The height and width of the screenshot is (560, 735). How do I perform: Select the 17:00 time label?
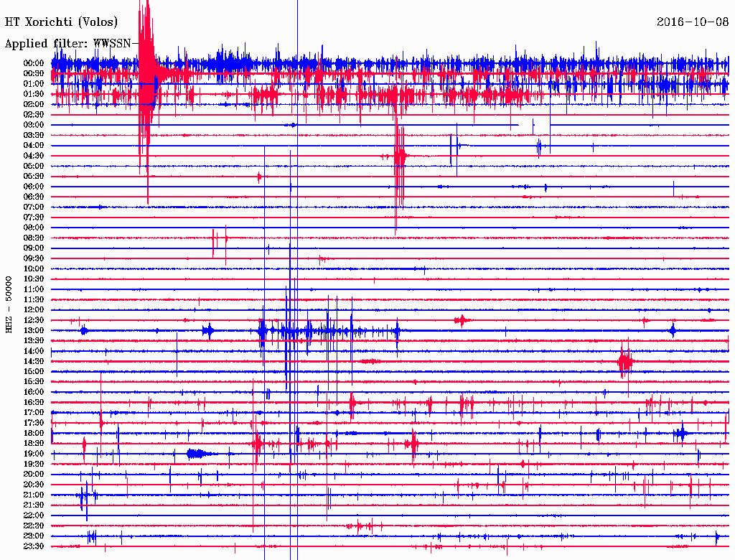click(x=34, y=412)
